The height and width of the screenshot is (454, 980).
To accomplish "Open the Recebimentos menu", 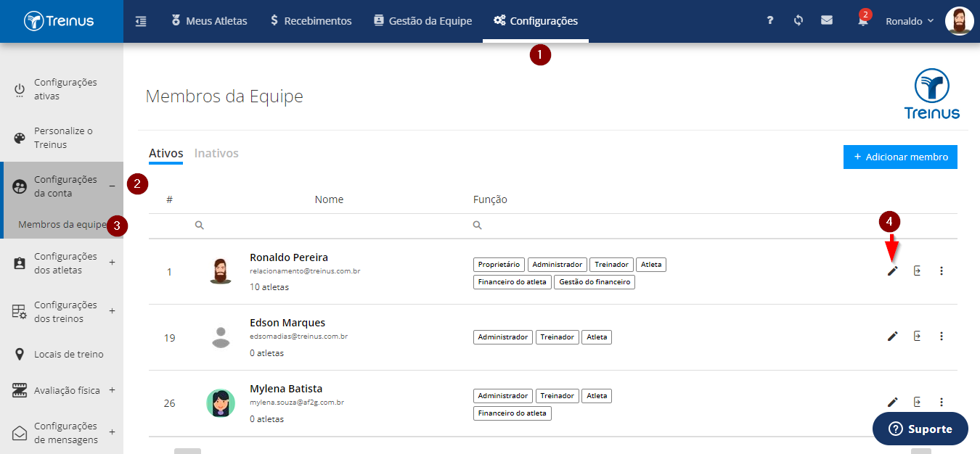I will pos(311,21).
